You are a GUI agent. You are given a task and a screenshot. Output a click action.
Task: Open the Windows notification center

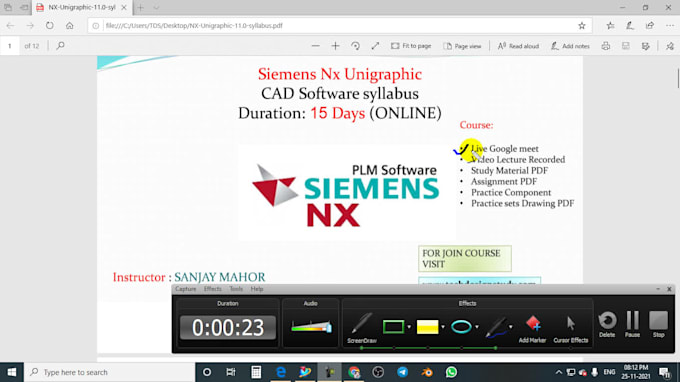pyautogui.click(x=665, y=372)
